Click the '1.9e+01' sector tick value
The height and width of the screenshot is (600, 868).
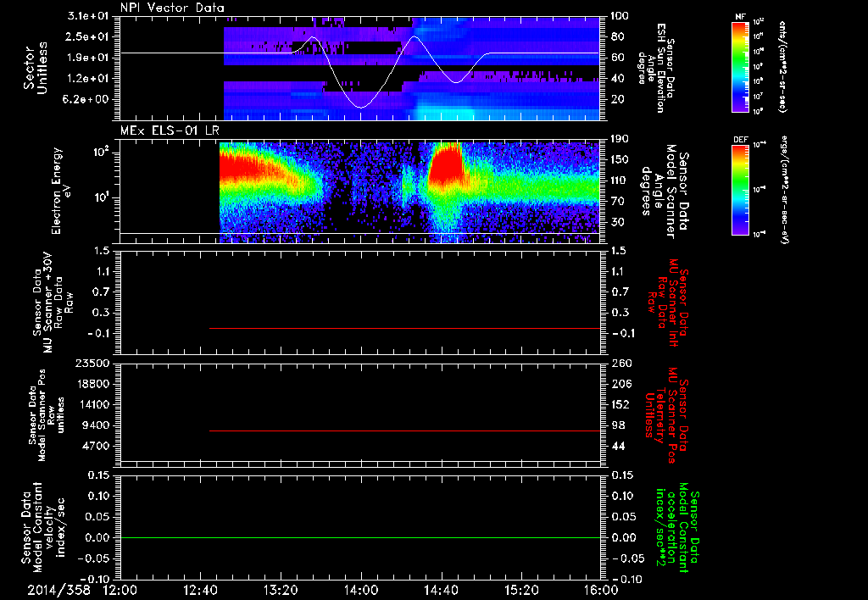click(88, 58)
